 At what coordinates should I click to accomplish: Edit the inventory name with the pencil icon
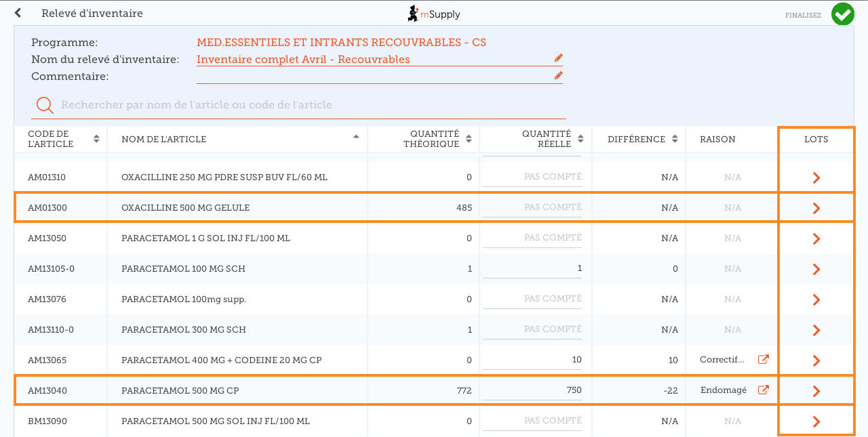[558, 58]
